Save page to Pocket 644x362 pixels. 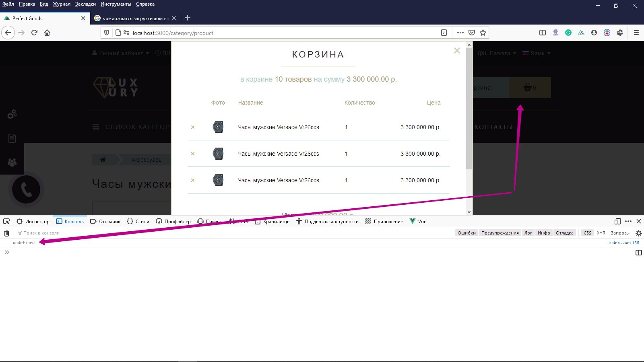pos(472,33)
